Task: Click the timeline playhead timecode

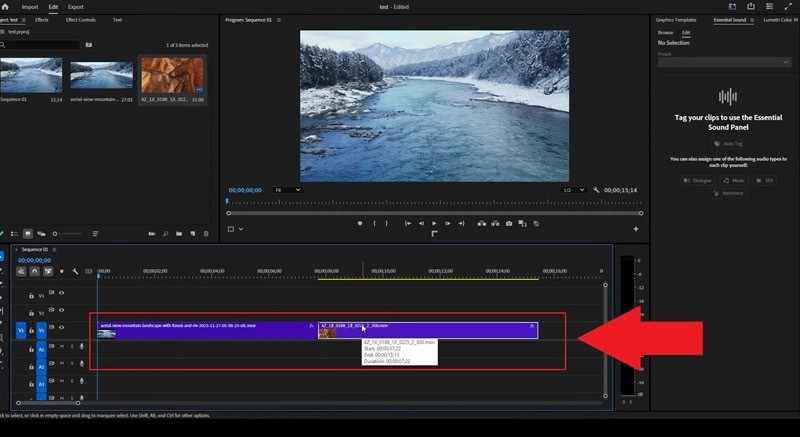Action: (x=35, y=261)
